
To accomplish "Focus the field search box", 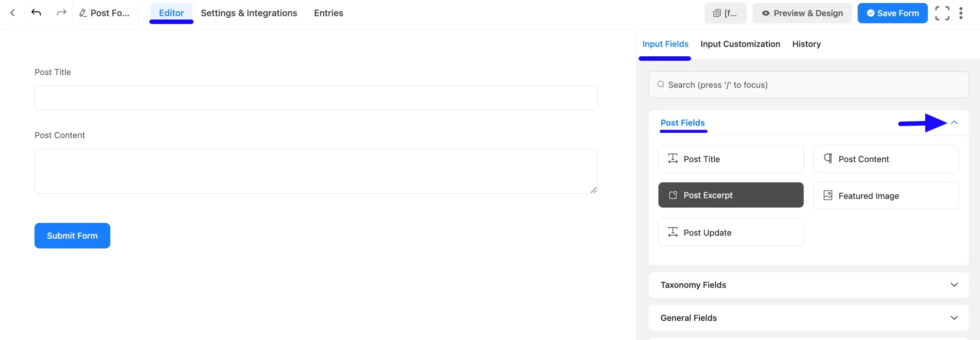I will pos(808,85).
